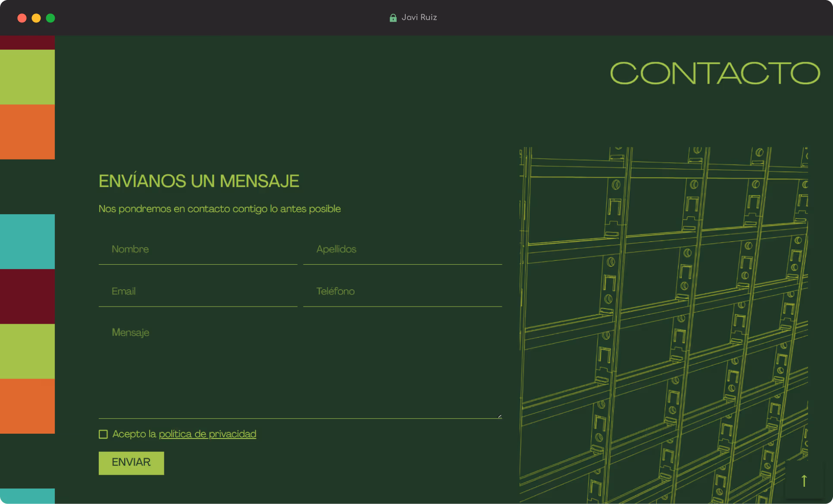
Task: Click the "Nos pondremos en contacto contigo" subtitle
Action: pyautogui.click(x=219, y=209)
